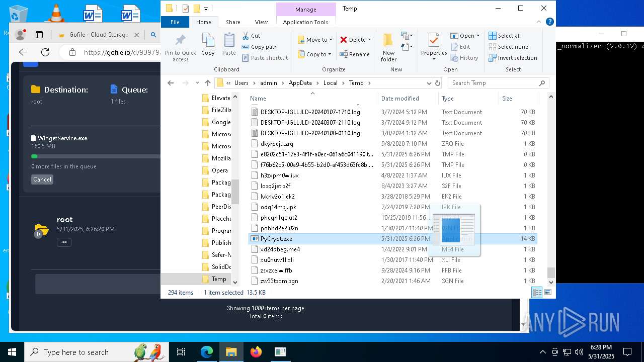Open the Delete dropdown arrow
644x362 pixels.
[369, 40]
